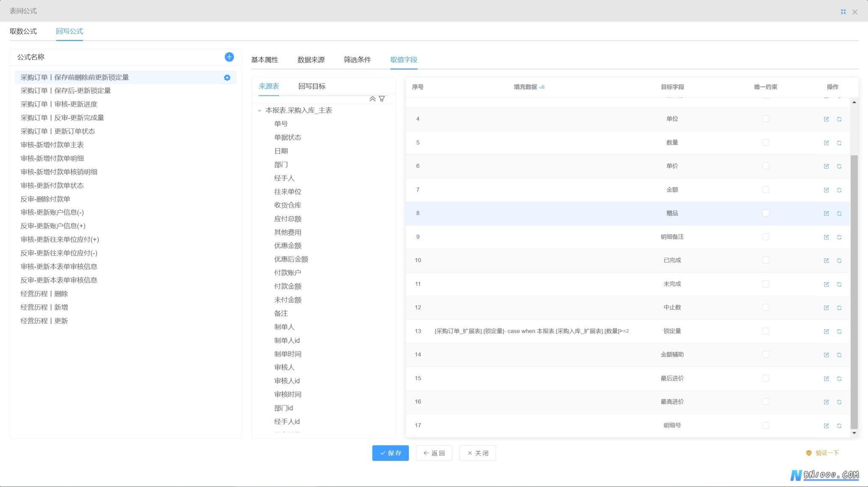The height and width of the screenshot is (487, 868).
Task: Collapse all source fields with double-chevron icon
Action: coord(373,99)
